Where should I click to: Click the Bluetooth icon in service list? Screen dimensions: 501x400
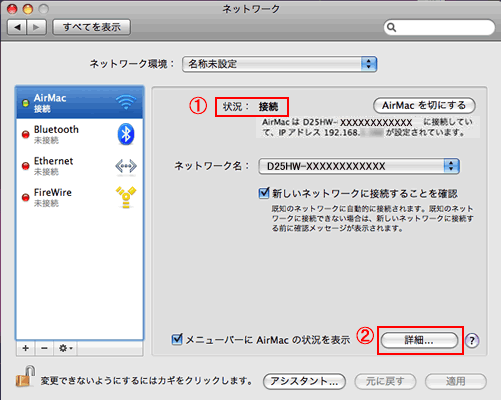(126, 134)
